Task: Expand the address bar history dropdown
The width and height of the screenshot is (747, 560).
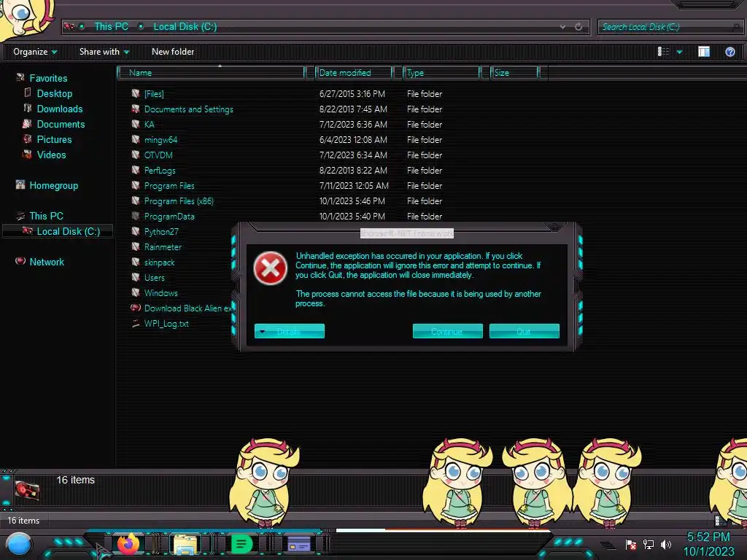Action: [x=562, y=27]
